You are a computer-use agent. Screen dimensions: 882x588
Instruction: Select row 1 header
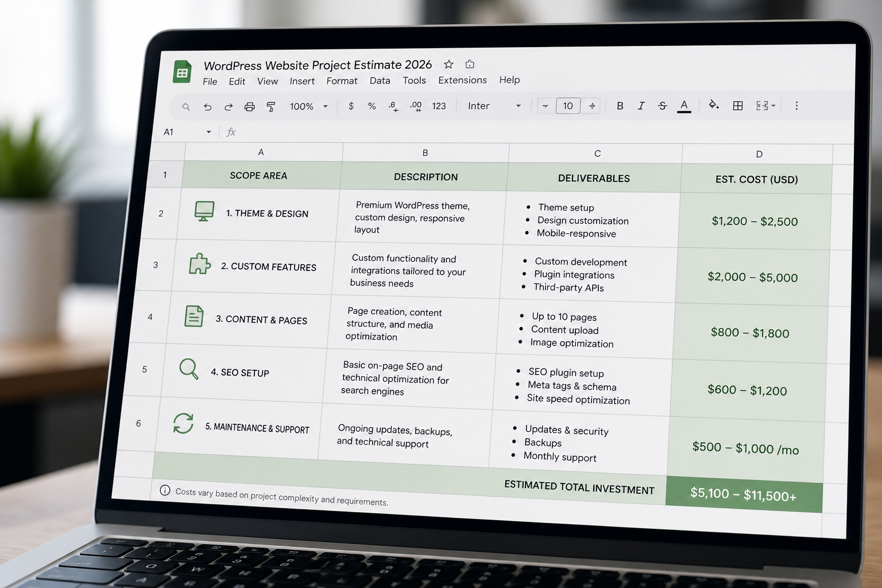click(165, 175)
